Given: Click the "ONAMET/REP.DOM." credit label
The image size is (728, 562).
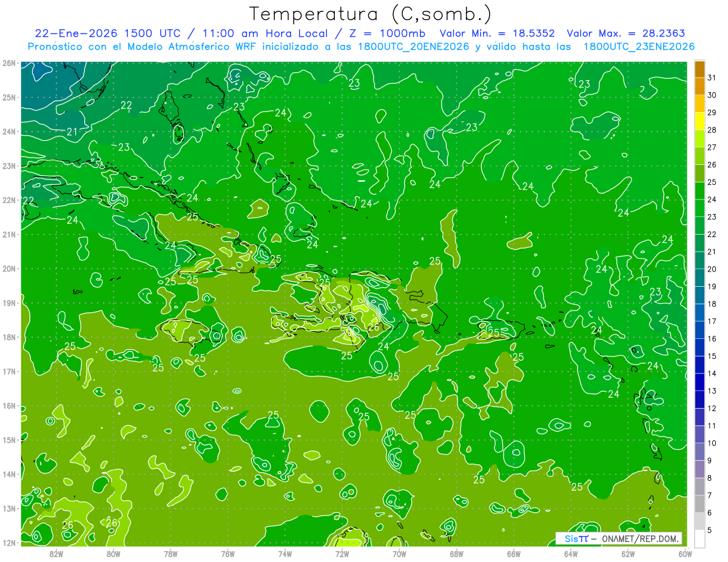Looking at the screenshot, I should (x=640, y=538).
